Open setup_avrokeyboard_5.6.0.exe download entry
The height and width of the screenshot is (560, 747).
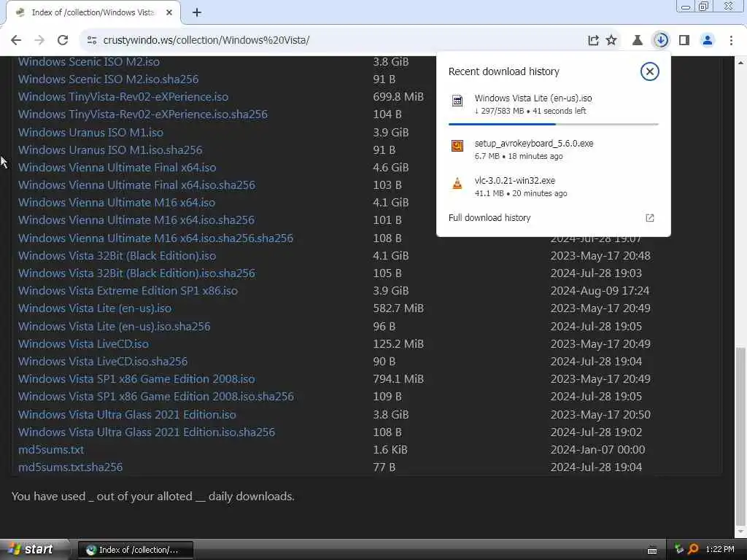(553, 149)
